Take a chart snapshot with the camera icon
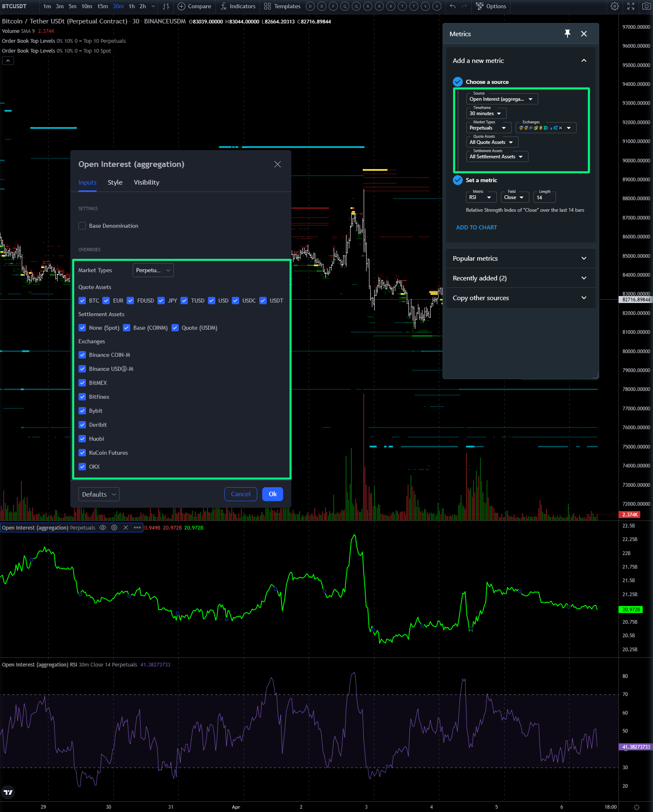Image resolution: width=653 pixels, height=812 pixels. (646, 6)
